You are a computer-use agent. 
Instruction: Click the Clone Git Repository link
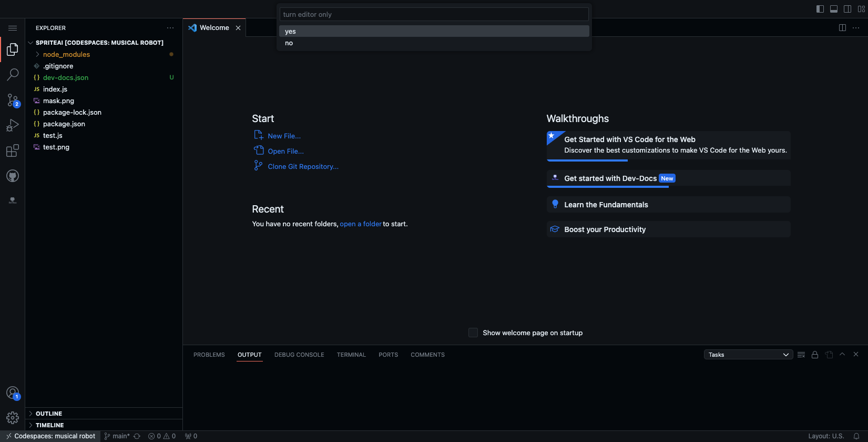click(303, 166)
